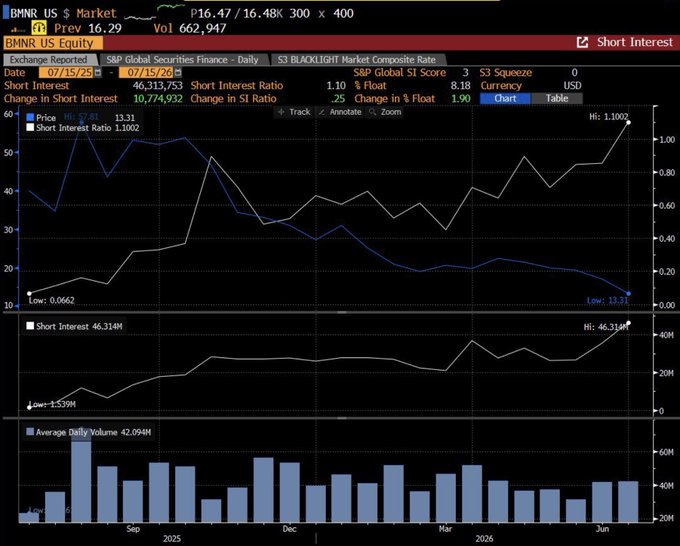The height and width of the screenshot is (546, 680).
Task: Click the BMNR US Equity security field
Action: 53,43
